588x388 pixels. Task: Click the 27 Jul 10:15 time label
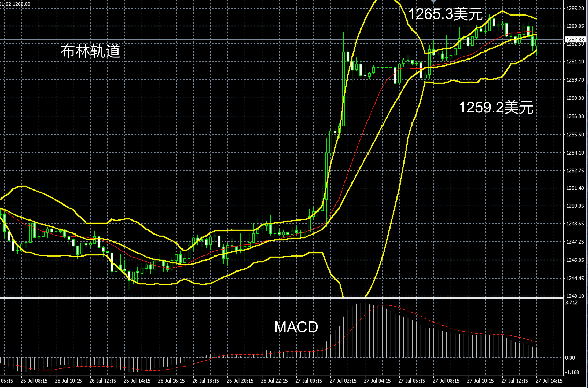point(480,381)
